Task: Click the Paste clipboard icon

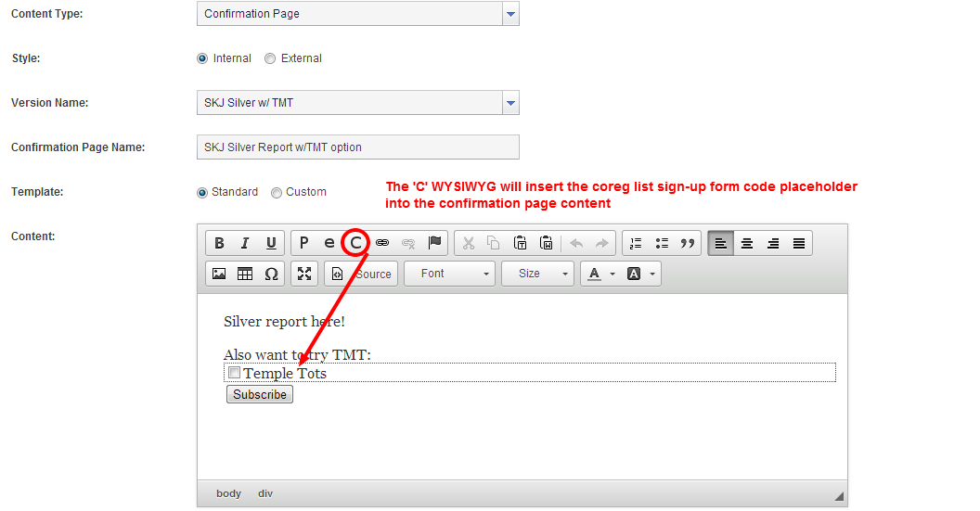Action: [520, 243]
